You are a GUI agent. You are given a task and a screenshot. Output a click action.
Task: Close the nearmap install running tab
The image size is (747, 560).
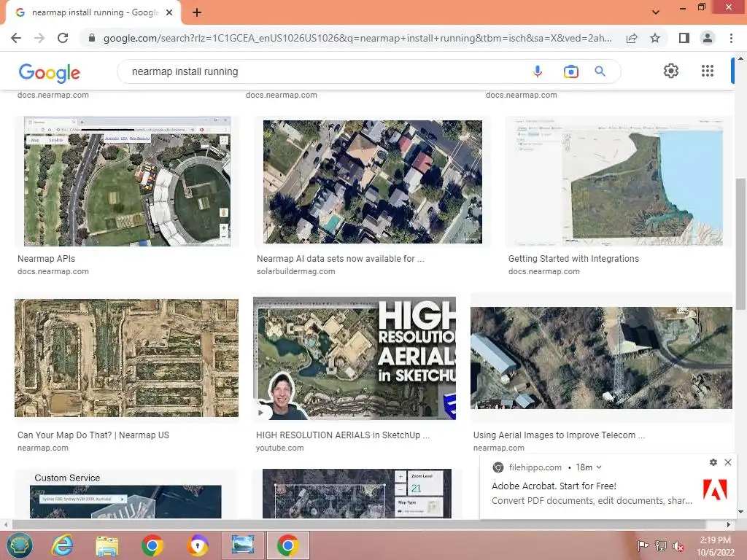click(x=169, y=12)
